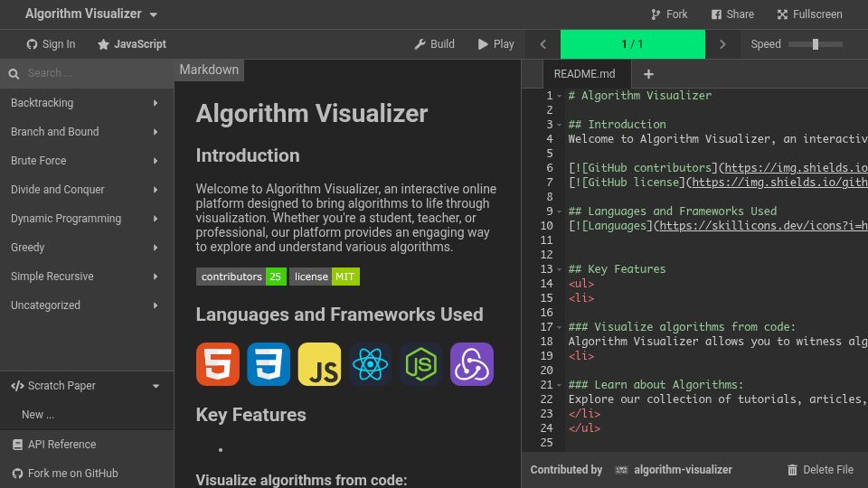Go to previous step arrow
868x488 pixels.
[x=543, y=44]
